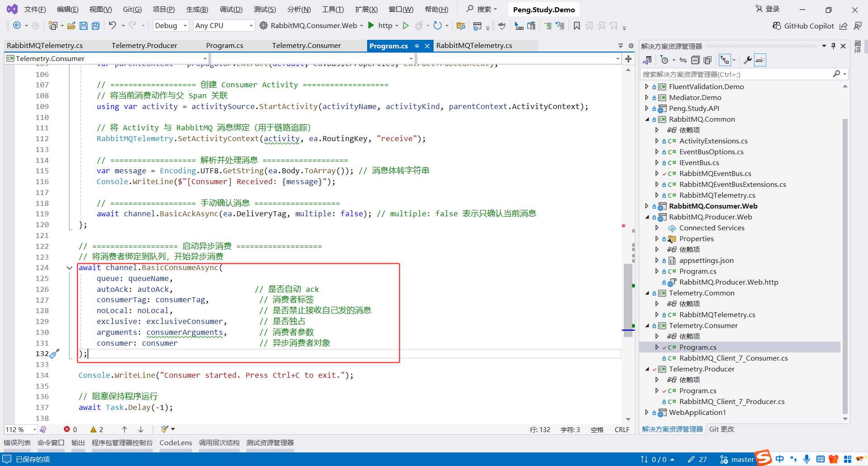This screenshot has height=466, width=868.
Task: Click the open file folder icon
Action: pyautogui.click(x=71, y=26)
